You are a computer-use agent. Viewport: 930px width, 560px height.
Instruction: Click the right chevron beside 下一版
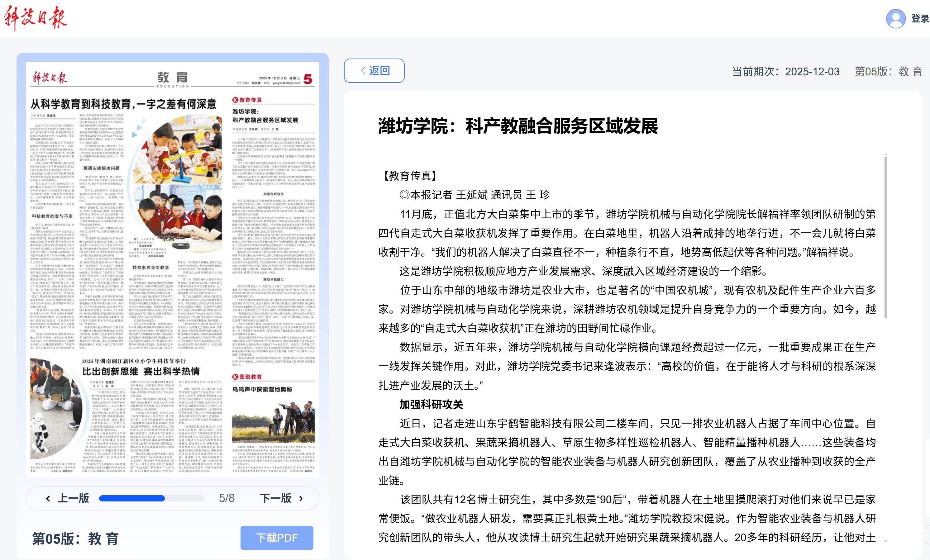coord(301,499)
